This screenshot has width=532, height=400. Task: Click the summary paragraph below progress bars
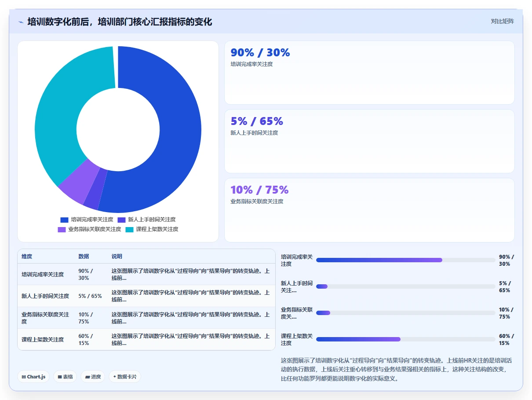coord(396,370)
